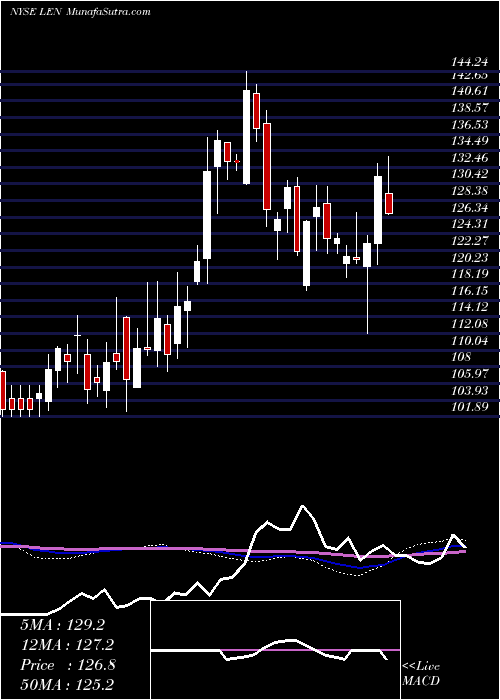500x700 pixels.
Task: Click the 144.24 price axis label
Action: (x=469, y=63)
